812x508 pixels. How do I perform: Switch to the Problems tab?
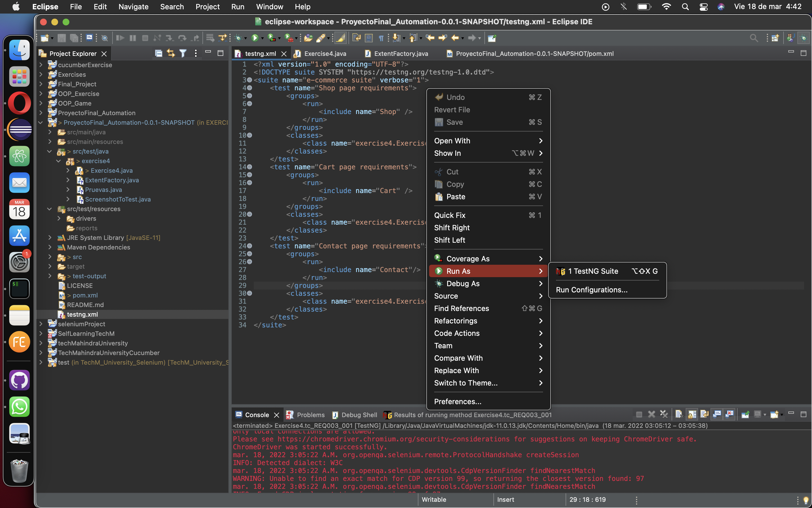tap(305, 415)
